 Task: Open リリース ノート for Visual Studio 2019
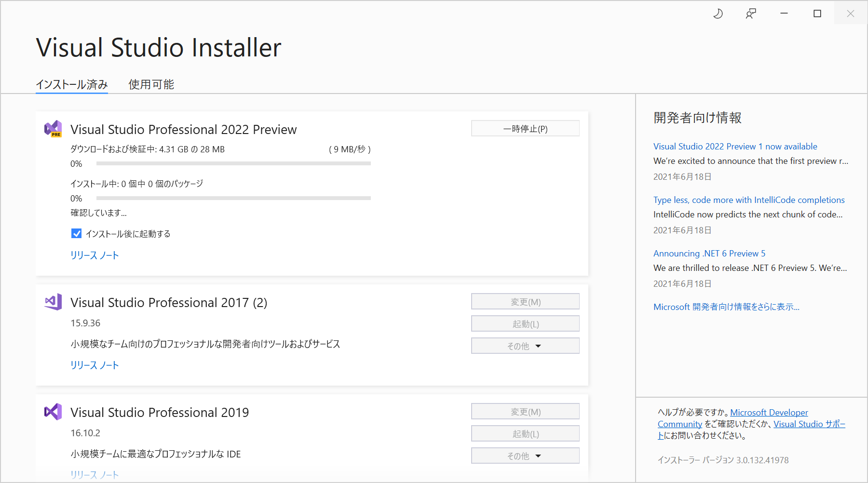[95, 475]
